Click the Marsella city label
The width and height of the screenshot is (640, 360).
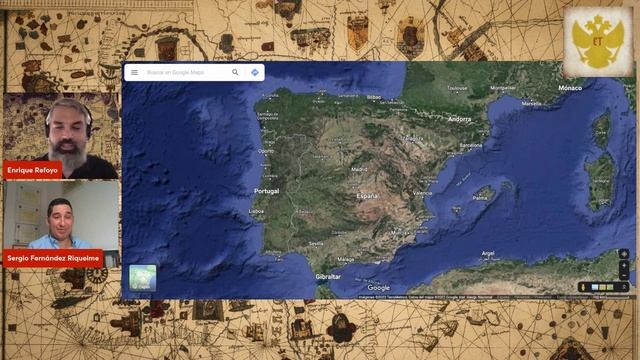click(x=531, y=104)
